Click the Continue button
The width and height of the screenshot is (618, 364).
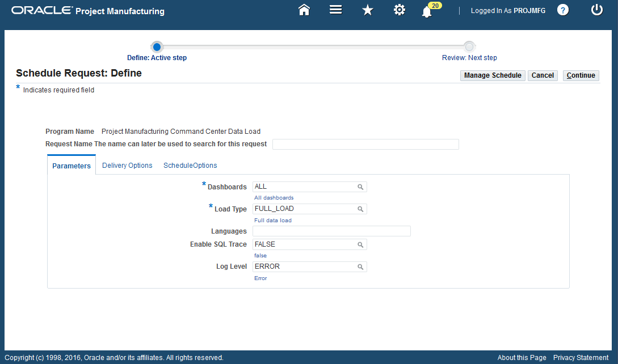coord(581,75)
